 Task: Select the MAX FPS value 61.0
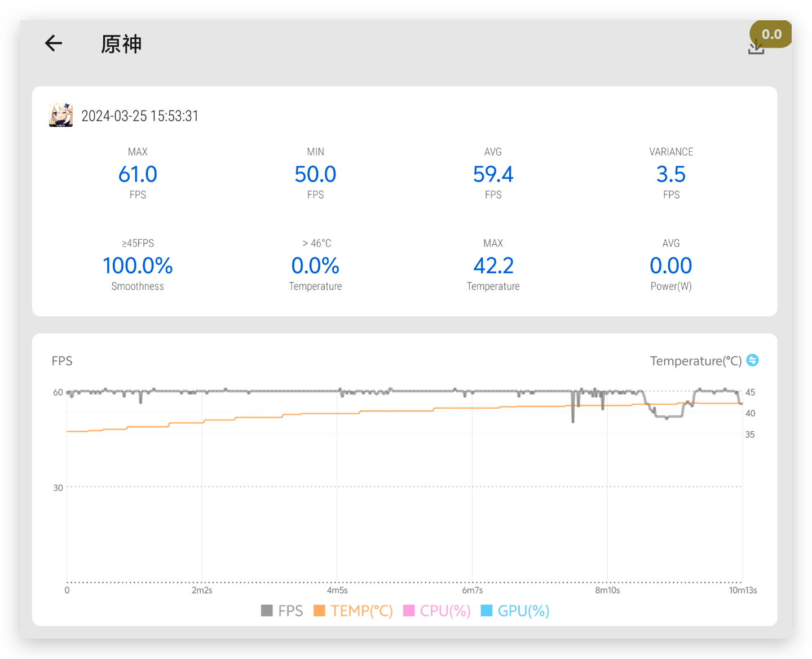pyautogui.click(x=138, y=174)
